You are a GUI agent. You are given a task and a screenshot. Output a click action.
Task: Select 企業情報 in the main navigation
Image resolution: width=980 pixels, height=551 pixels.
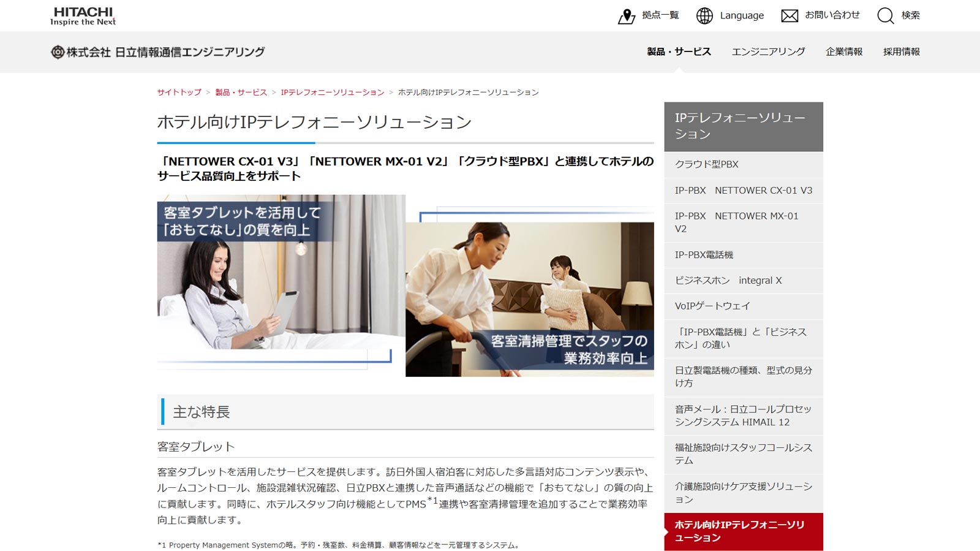(x=843, y=51)
